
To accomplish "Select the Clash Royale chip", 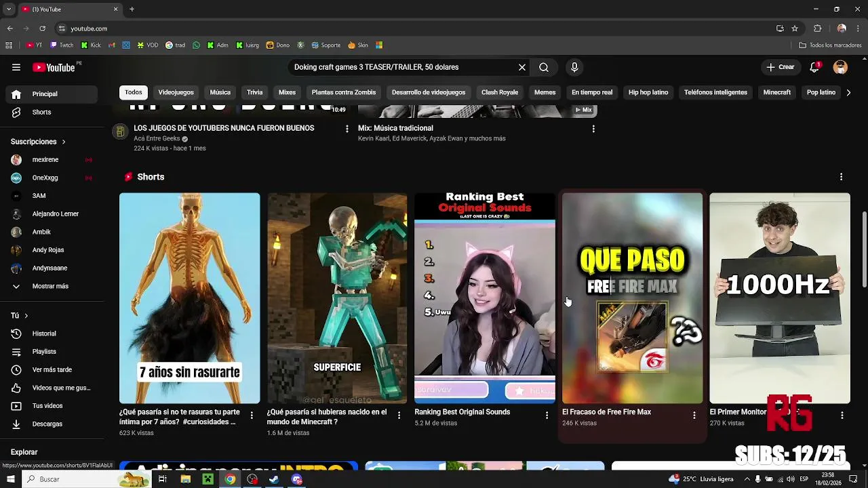I will click(x=500, y=92).
